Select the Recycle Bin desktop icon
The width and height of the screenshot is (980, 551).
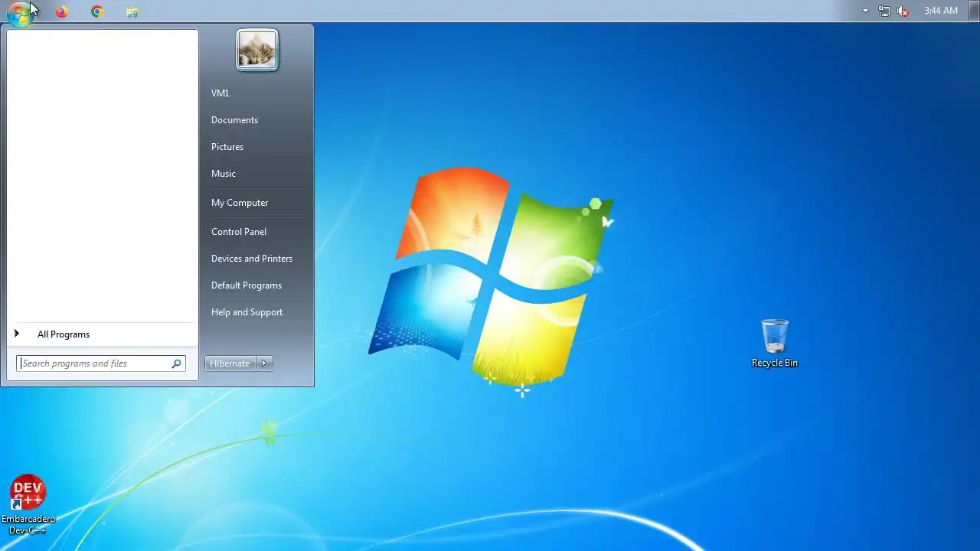point(775,344)
